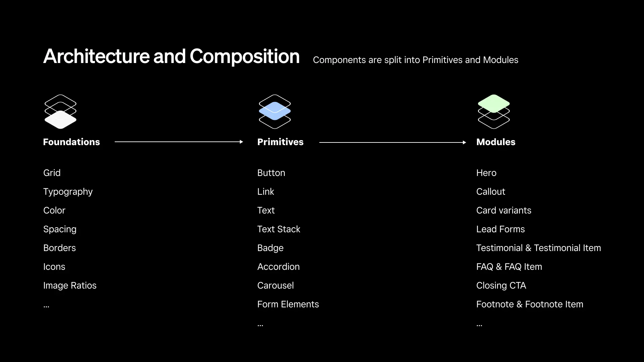Image resolution: width=644 pixels, height=362 pixels.
Task: Click the Closing CTA module entry
Action: pyautogui.click(x=501, y=286)
